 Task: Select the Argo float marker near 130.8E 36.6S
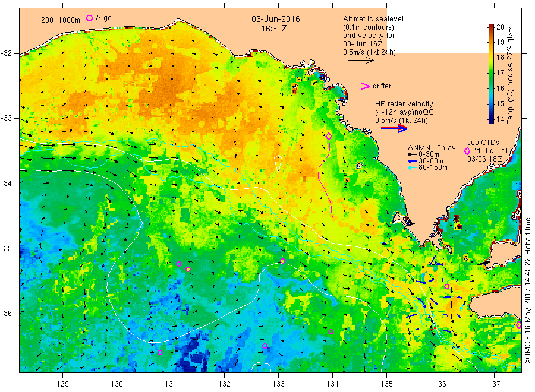[160, 352]
